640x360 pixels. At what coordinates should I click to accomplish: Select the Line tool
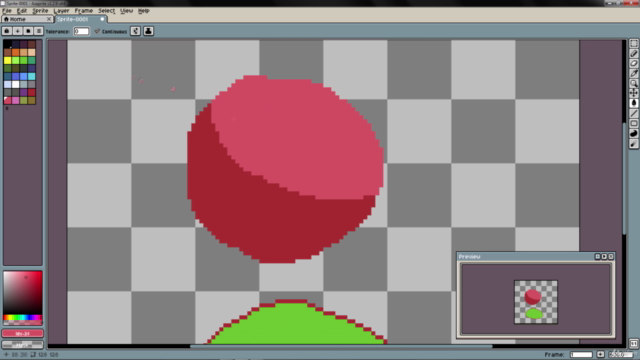[633, 113]
